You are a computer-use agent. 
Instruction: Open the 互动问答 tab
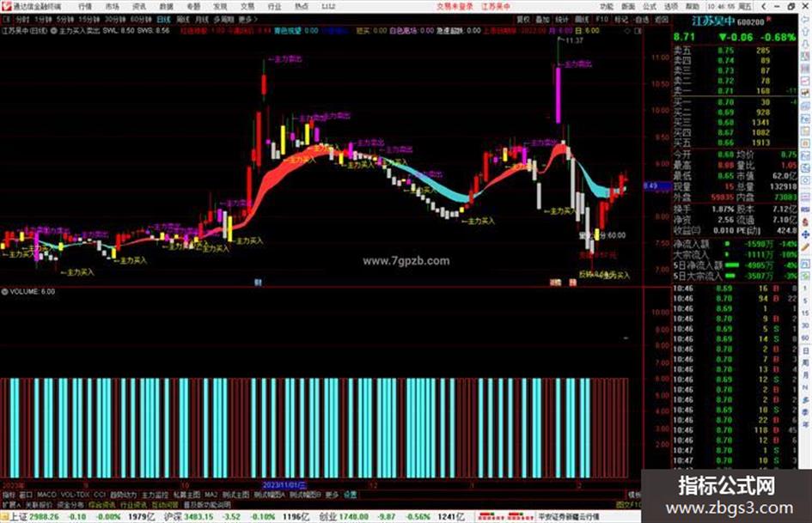[x=165, y=505]
